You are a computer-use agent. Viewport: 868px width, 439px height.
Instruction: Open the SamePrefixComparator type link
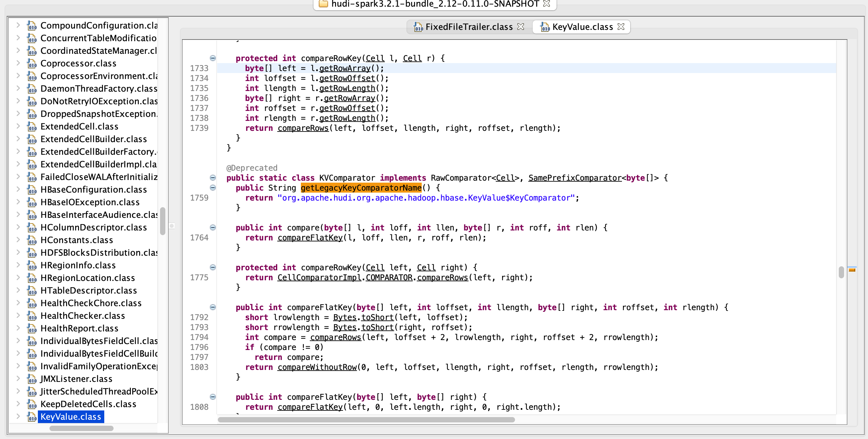pyautogui.click(x=574, y=178)
